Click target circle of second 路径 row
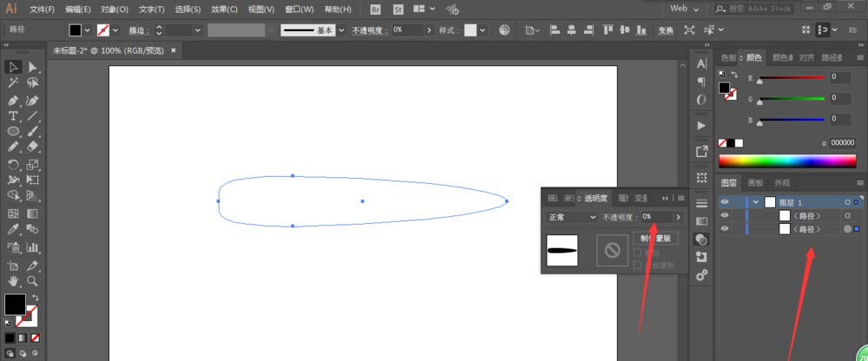Image resolution: width=868 pixels, height=361 pixels. point(847,229)
